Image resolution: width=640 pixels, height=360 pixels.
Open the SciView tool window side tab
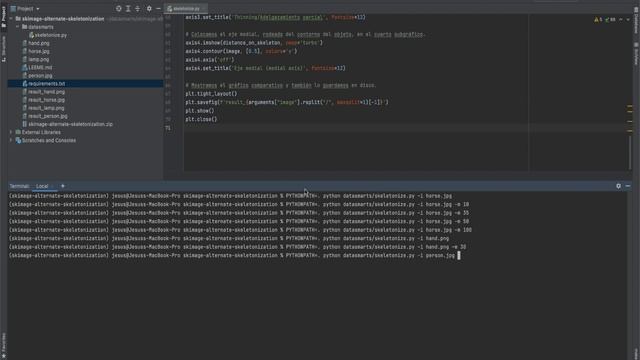pos(636,54)
